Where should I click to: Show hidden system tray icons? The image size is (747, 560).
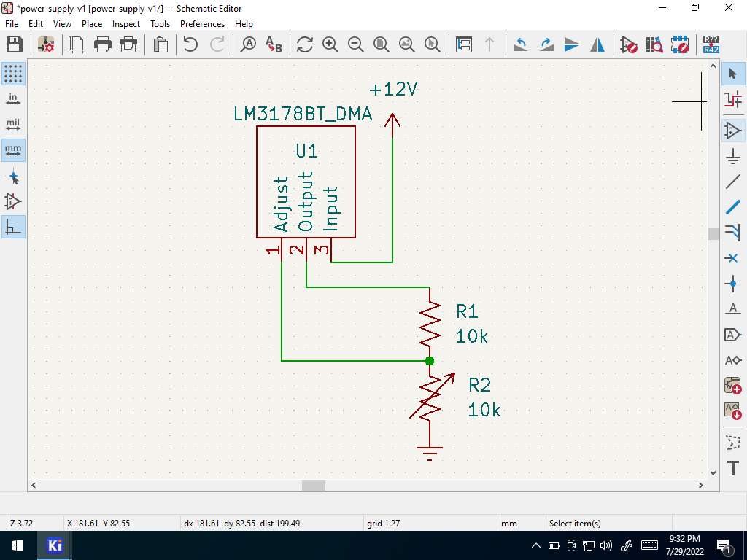pos(536,545)
